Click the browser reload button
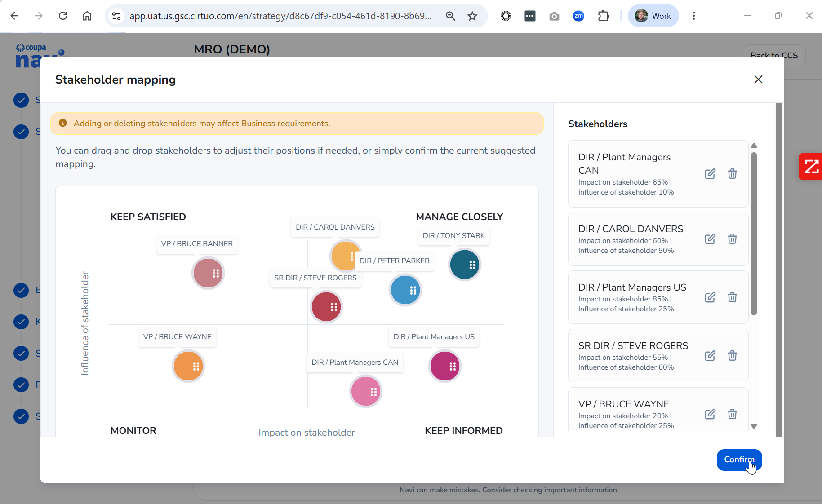This screenshot has height=504, width=822. click(63, 16)
